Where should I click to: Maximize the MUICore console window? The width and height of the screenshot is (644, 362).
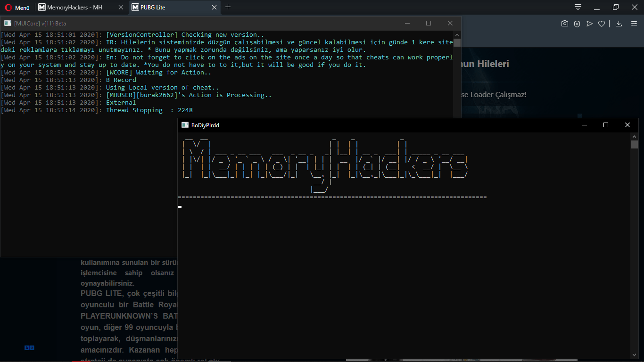click(x=429, y=23)
